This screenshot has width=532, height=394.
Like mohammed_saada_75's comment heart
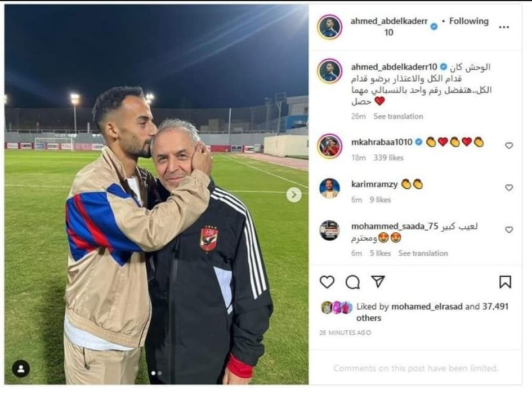click(x=509, y=229)
